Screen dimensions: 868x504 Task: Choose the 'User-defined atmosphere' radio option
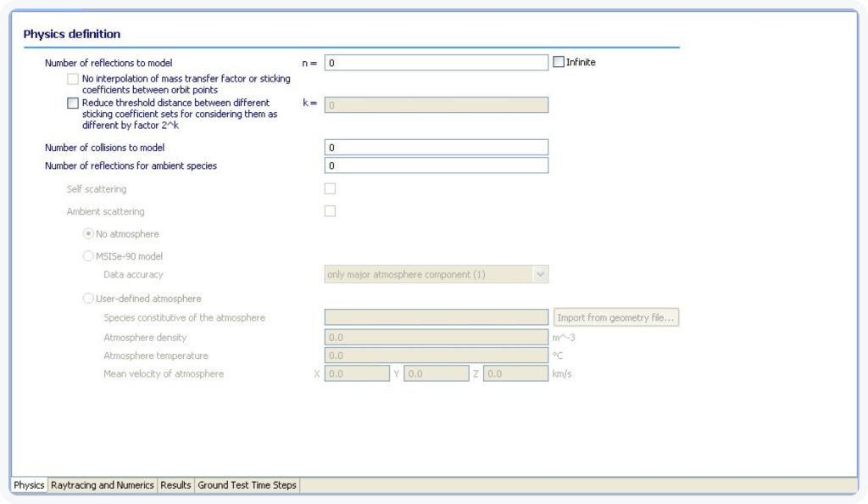[x=88, y=298]
